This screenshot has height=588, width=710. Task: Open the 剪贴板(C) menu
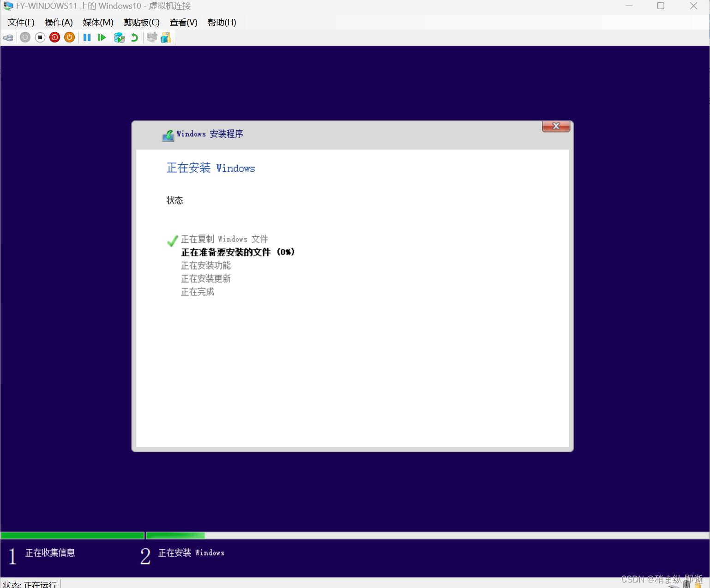tap(141, 22)
